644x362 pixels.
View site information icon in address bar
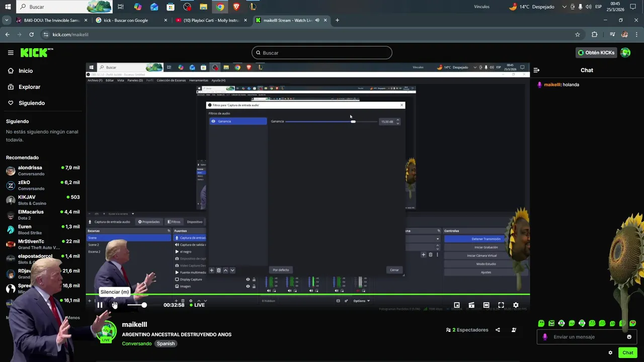[46, 35]
